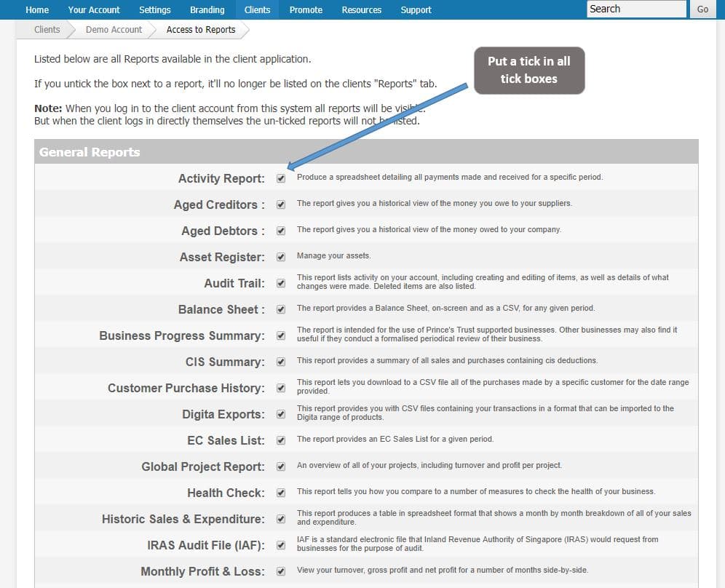Click into the Search input field
Image resolution: width=725 pixels, height=588 pixels.
635,9
